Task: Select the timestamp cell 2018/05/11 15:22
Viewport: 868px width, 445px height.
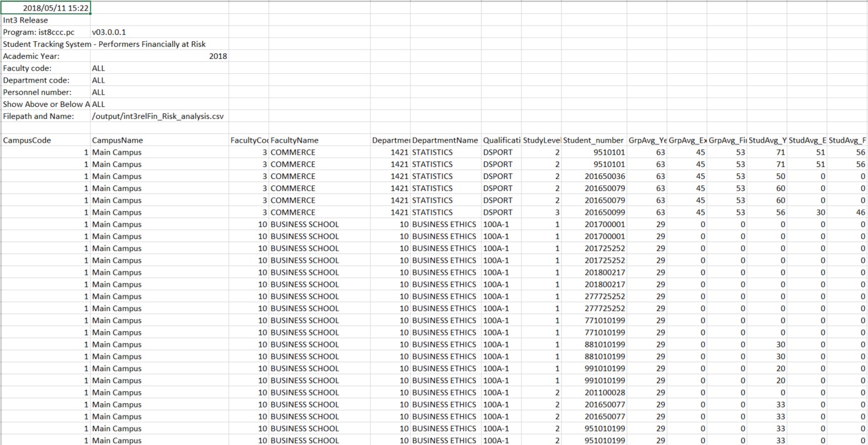Action: coord(46,8)
